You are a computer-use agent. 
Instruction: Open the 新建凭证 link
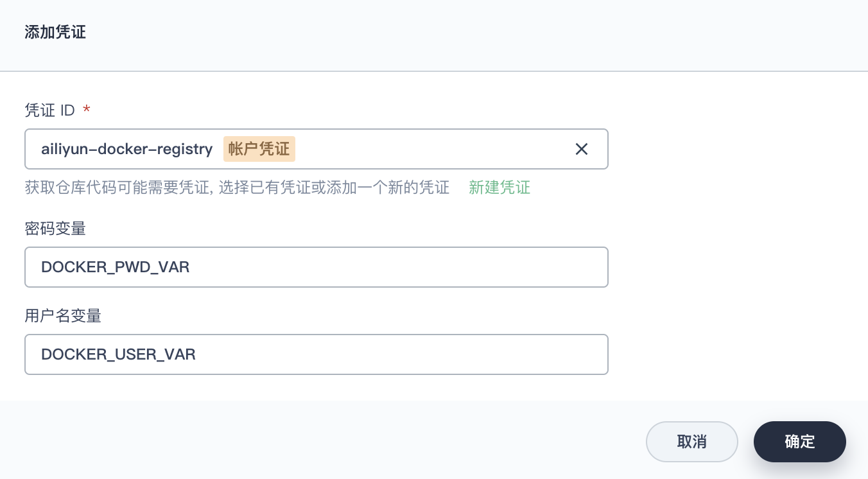[499, 187]
